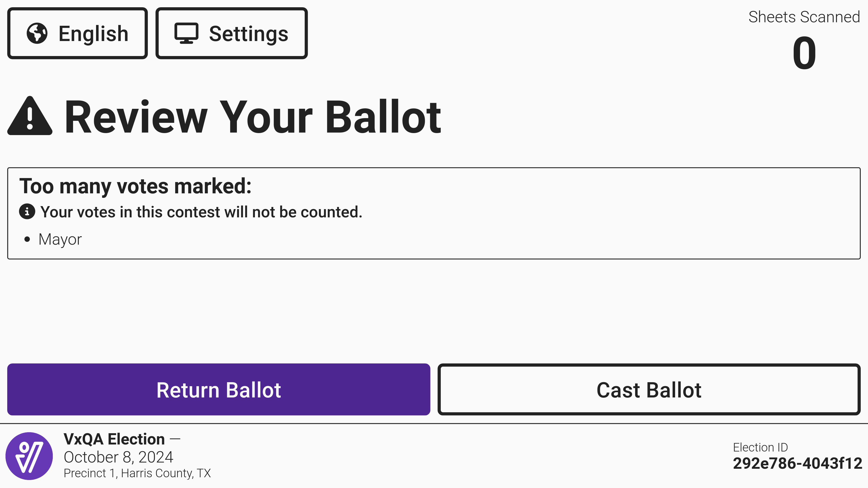Click the election ID value 292e786-4043f12
This screenshot has width=868, height=488.
pos(797,463)
